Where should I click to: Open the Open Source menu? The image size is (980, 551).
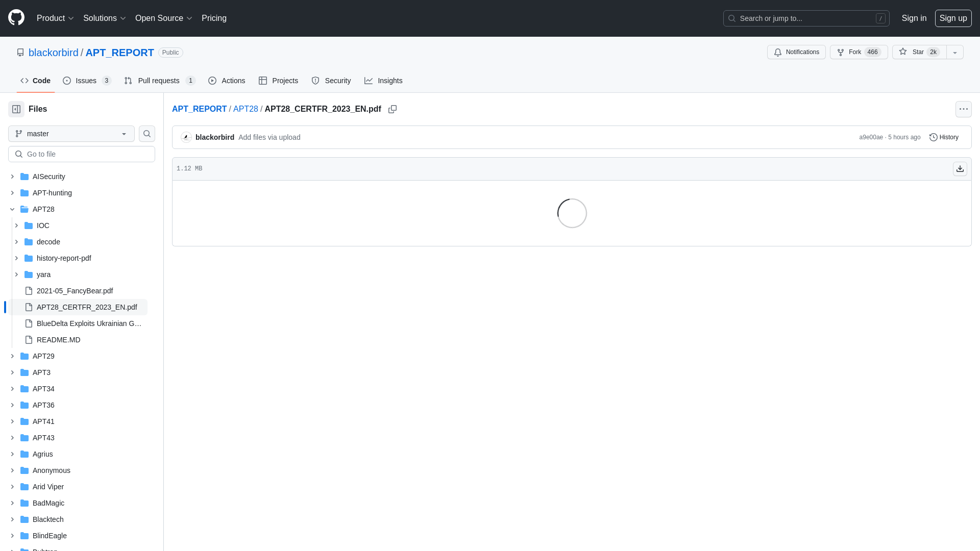click(164, 18)
